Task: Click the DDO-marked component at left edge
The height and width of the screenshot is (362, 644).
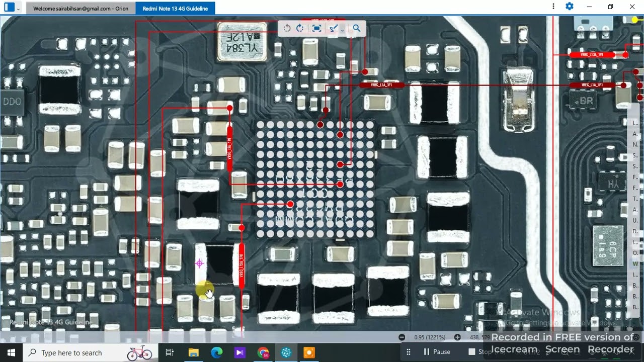Action: pyautogui.click(x=11, y=101)
